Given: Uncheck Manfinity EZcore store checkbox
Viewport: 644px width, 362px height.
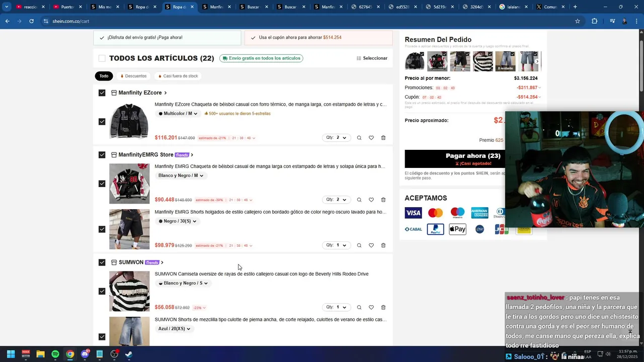Looking at the screenshot, I should (x=102, y=93).
